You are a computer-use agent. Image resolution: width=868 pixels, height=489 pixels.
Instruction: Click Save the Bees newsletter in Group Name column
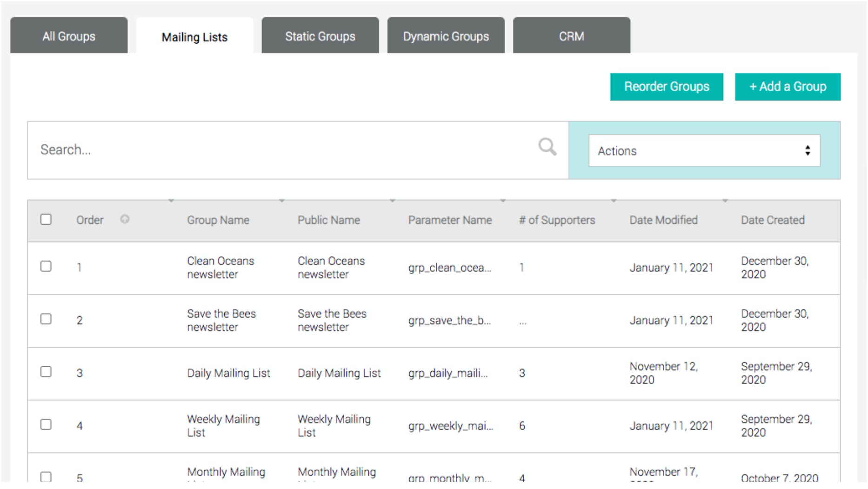[x=221, y=320]
